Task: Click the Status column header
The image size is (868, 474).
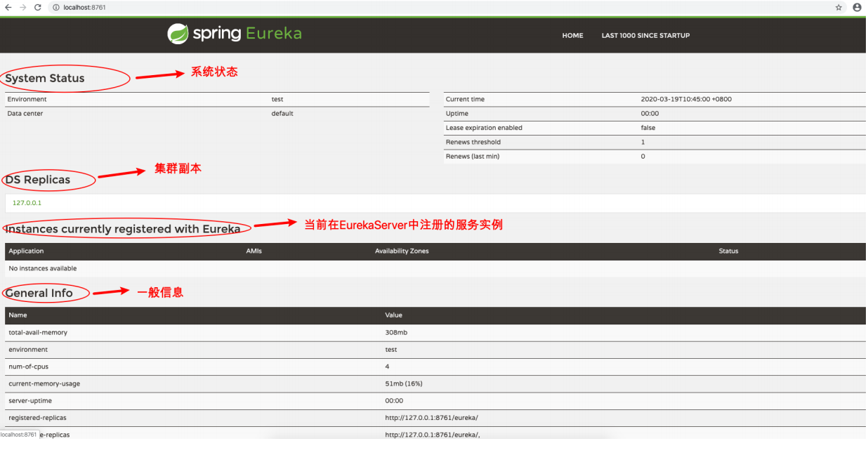Action: pyautogui.click(x=729, y=251)
